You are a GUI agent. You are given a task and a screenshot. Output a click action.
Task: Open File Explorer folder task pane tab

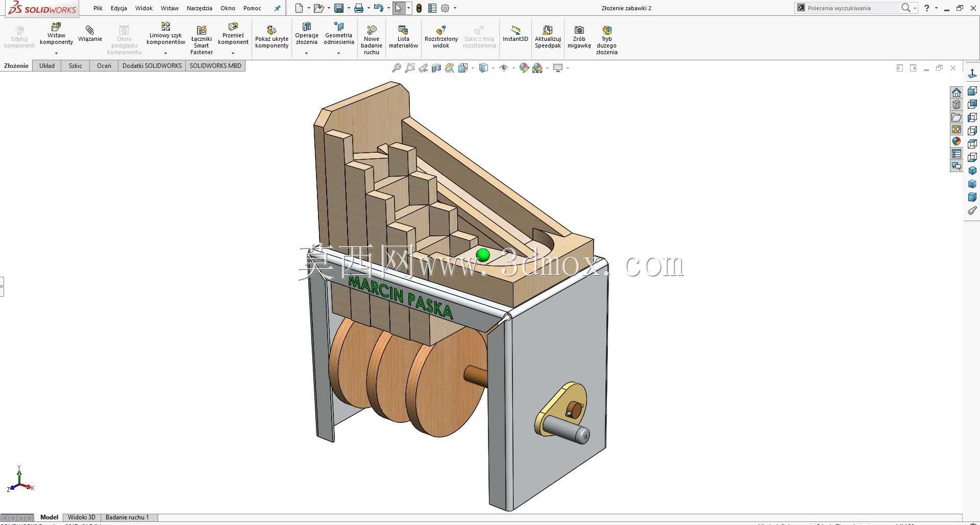(956, 117)
